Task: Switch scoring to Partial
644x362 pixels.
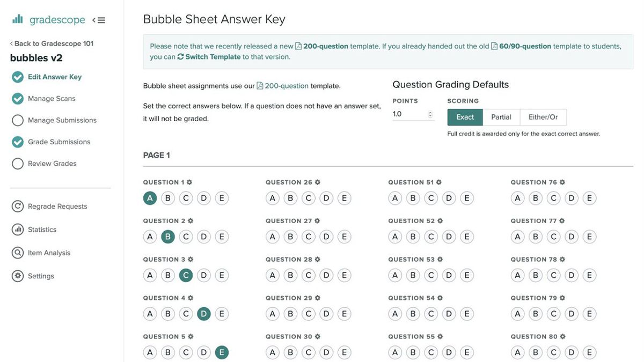Action: pyautogui.click(x=501, y=116)
